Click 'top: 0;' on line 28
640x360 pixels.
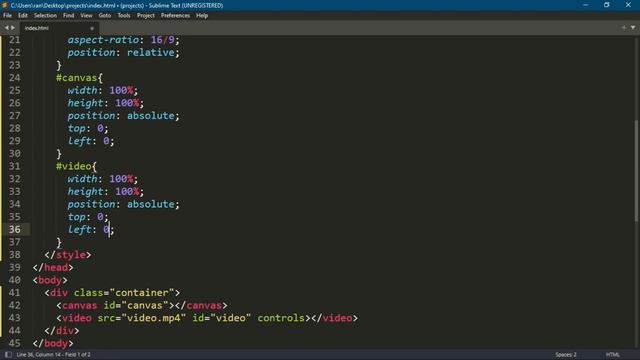tap(88, 129)
